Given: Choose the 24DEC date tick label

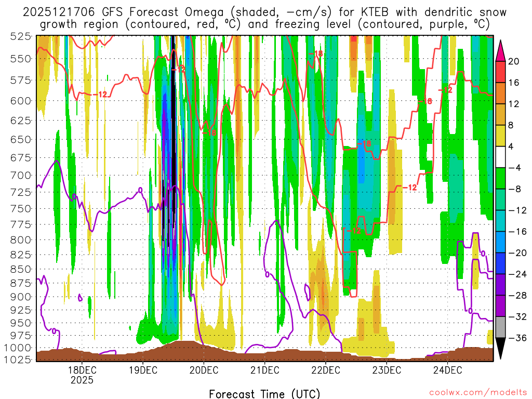Looking at the screenshot, I should pyautogui.click(x=447, y=370).
